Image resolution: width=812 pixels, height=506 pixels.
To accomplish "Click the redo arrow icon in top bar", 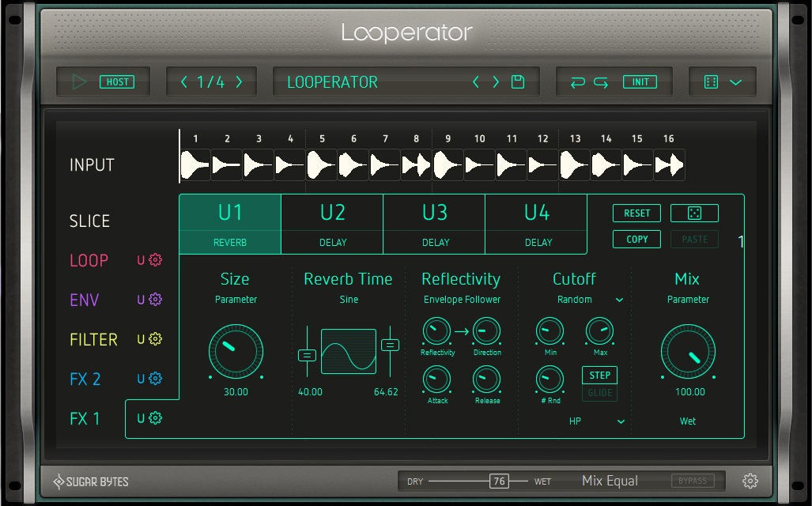I will pos(602,81).
